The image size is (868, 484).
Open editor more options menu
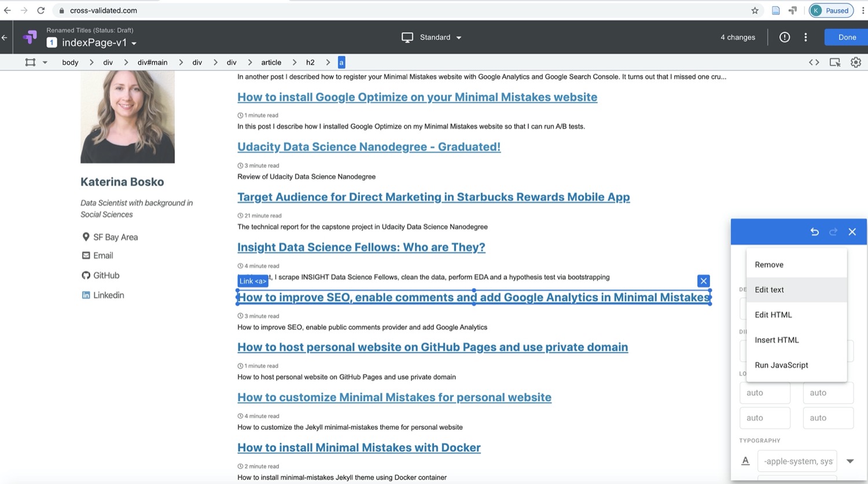click(806, 37)
